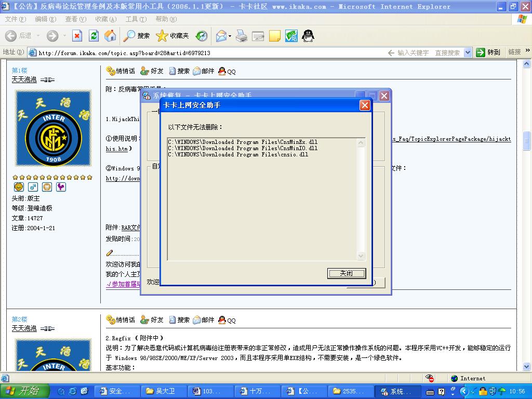
Task: Click 搜索 icon in first post
Action: (179, 71)
